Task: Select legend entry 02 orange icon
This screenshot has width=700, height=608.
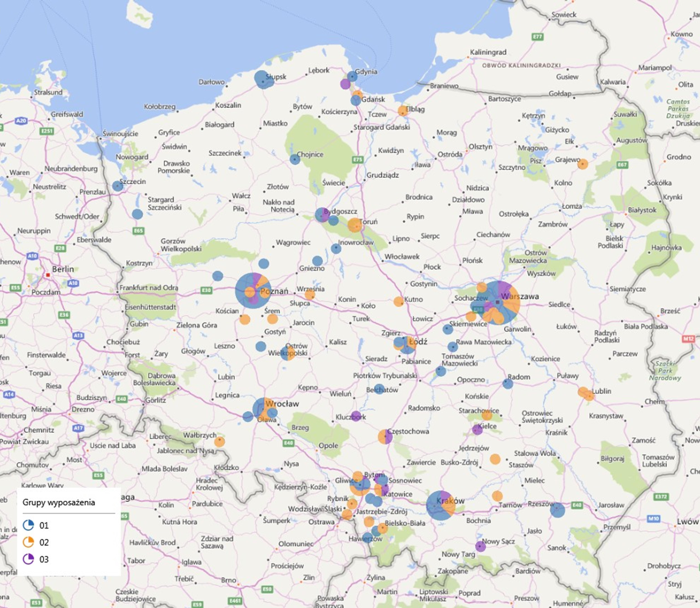Action: [x=28, y=542]
